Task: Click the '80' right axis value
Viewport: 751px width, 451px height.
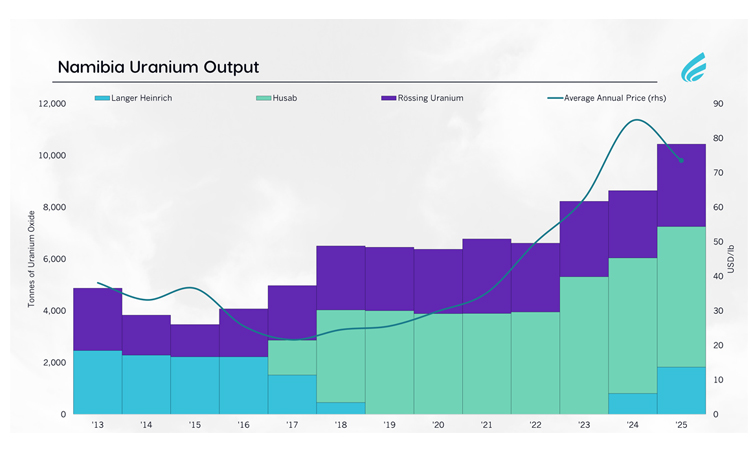Action: point(718,138)
